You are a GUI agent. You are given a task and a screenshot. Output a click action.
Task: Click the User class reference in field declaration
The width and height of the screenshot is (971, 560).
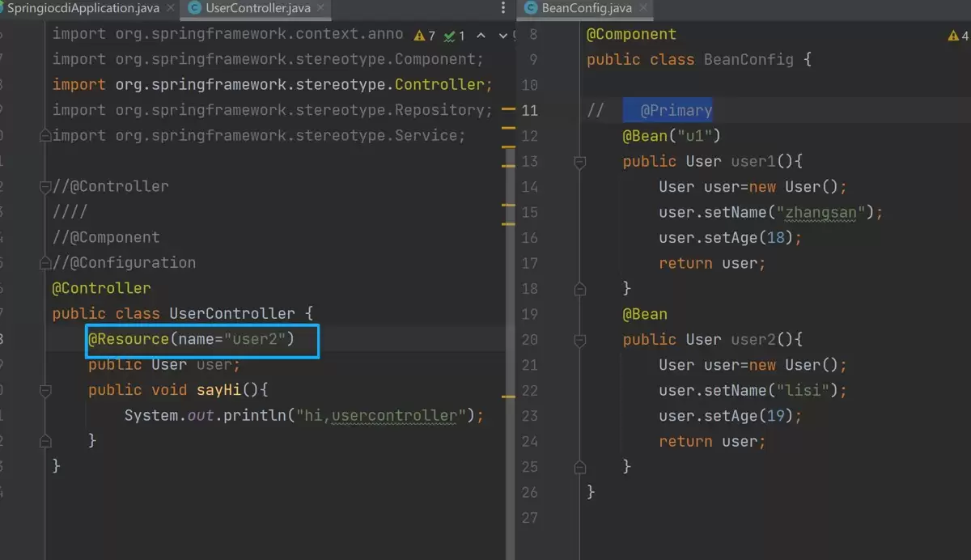(169, 364)
